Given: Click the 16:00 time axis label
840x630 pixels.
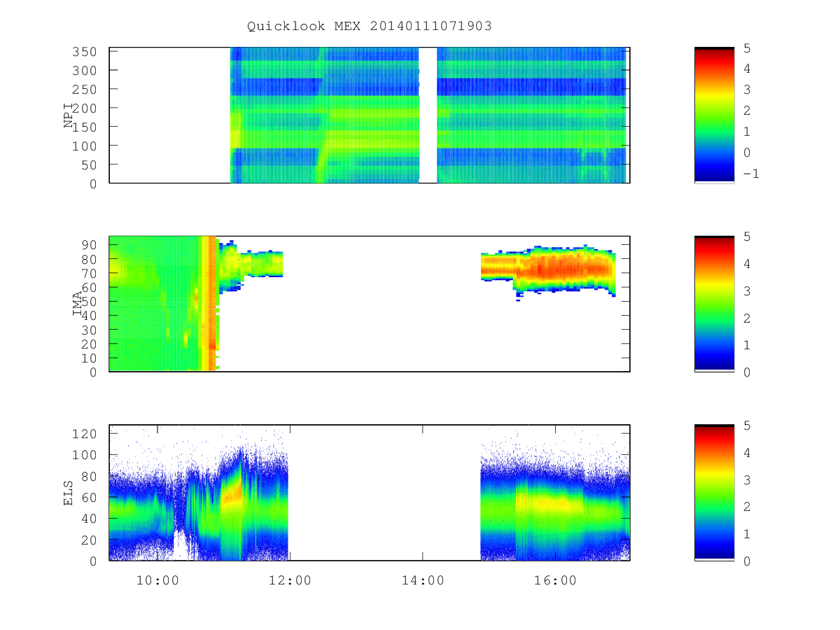Looking at the screenshot, I should (x=554, y=581).
